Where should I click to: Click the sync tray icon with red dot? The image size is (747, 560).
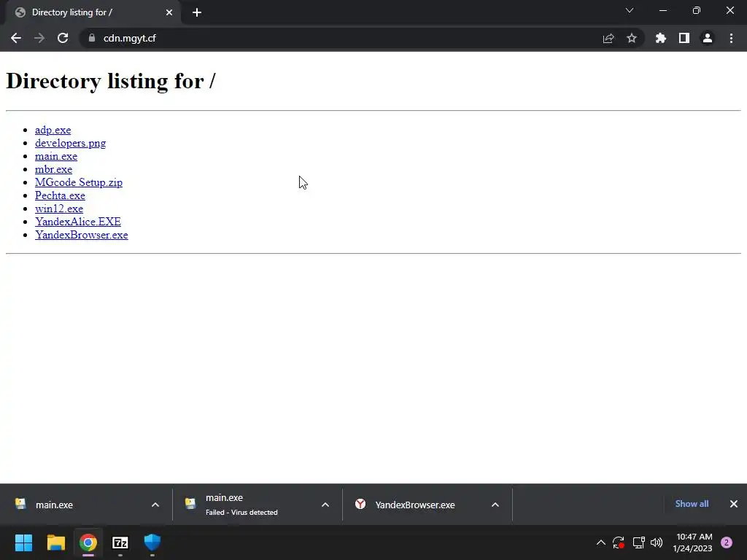click(x=619, y=542)
